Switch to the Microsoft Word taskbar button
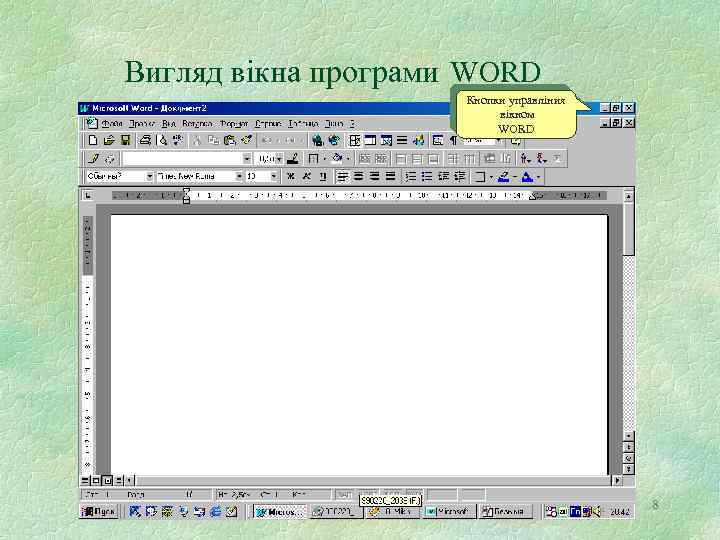 click(280, 511)
